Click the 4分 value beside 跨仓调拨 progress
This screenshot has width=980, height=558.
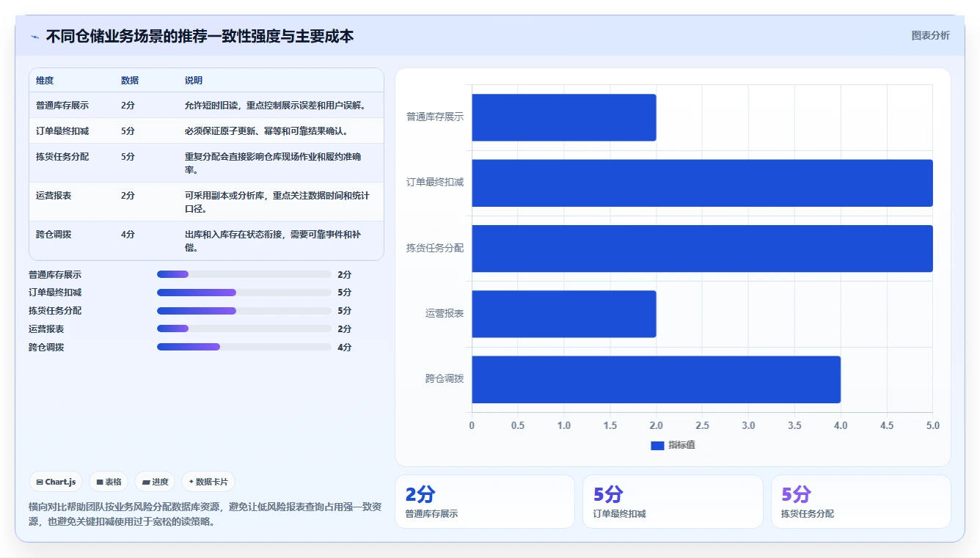pos(345,348)
